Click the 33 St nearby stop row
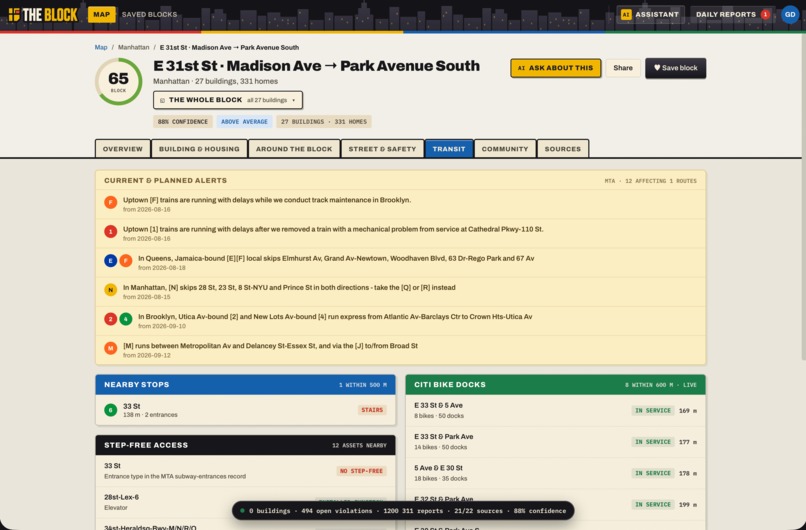 click(245, 410)
